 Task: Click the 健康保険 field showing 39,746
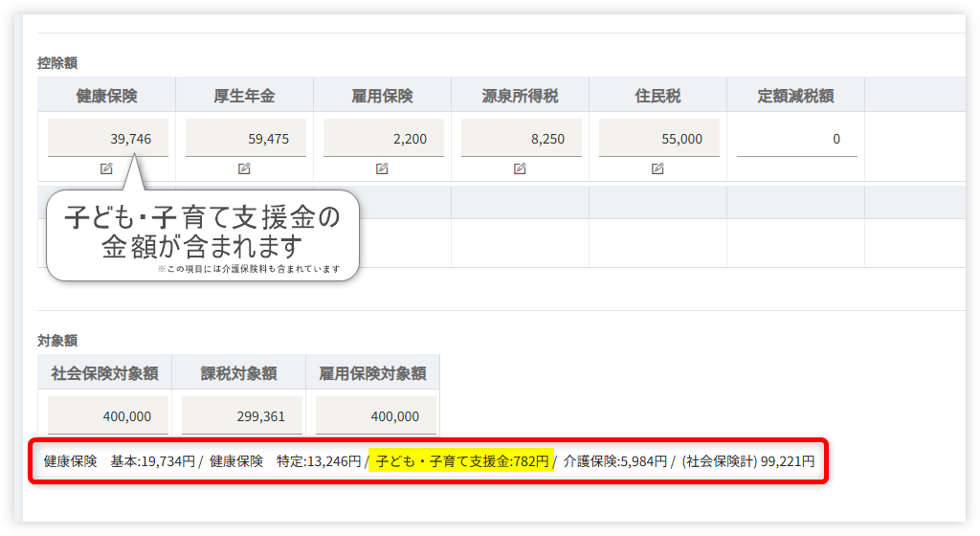(x=108, y=139)
